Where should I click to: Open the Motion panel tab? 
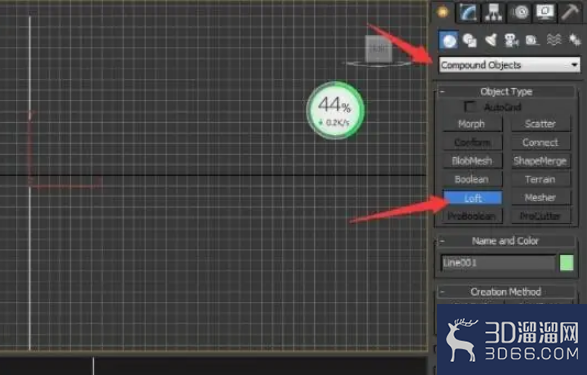pos(519,12)
